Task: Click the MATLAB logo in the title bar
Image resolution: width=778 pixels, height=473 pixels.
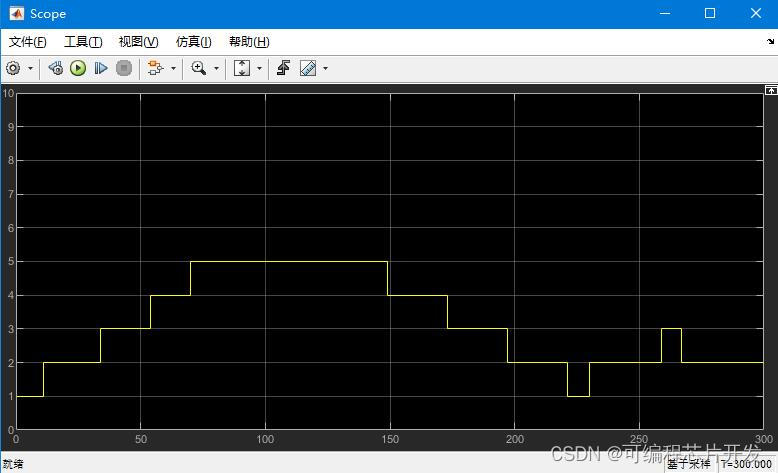Action: (16, 13)
